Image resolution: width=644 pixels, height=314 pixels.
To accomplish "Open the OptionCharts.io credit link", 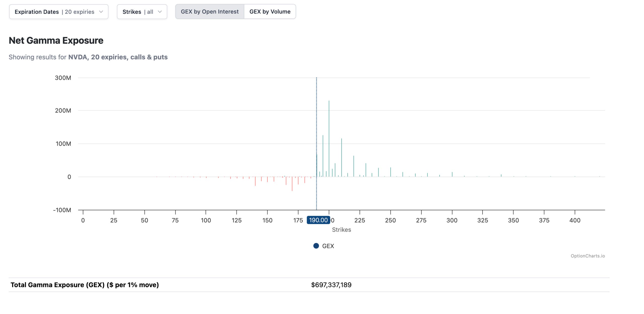I will [x=587, y=256].
